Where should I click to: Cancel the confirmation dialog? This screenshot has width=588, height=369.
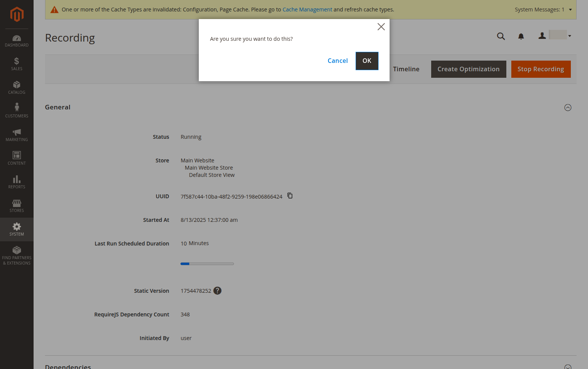pos(338,61)
